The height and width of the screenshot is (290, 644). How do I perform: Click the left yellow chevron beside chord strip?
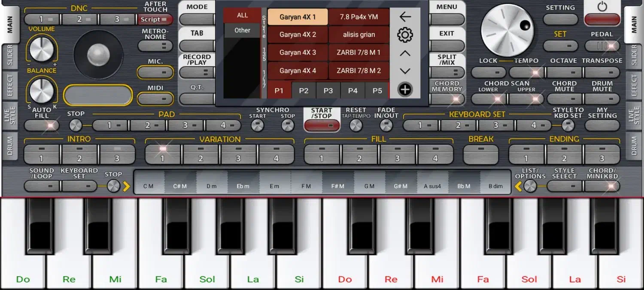[126, 186]
